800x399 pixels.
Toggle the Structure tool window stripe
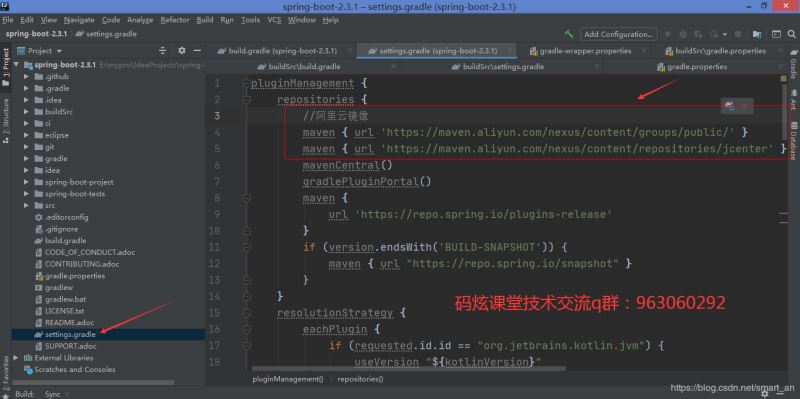6,120
